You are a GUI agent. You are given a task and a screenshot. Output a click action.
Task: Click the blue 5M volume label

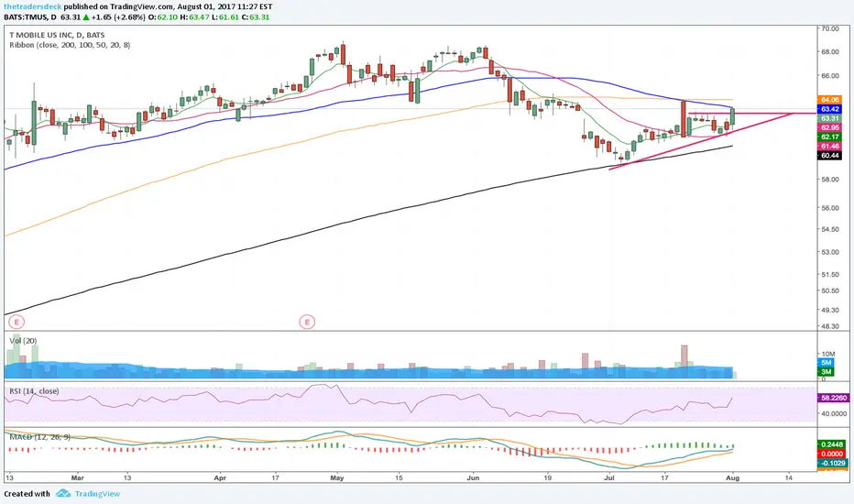coord(826,362)
